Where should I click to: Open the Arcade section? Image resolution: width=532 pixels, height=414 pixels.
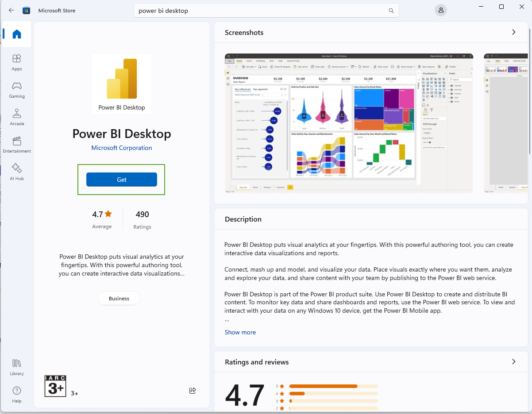pyautogui.click(x=17, y=117)
